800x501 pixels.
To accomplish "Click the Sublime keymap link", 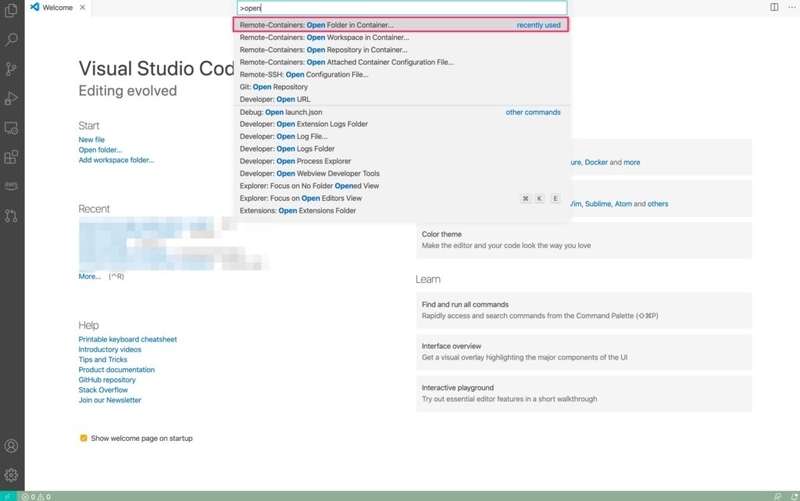I will tap(598, 204).
